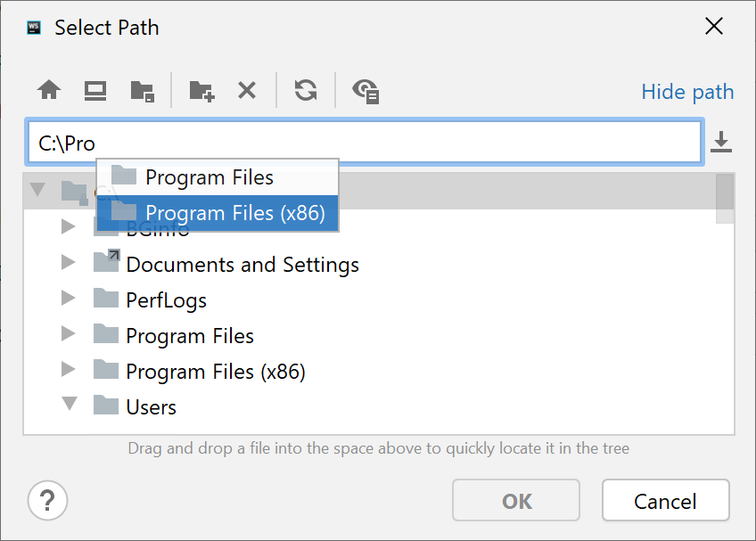The width and height of the screenshot is (756, 541).
Task: Click the New Folder icon
Action: point(201,90)
